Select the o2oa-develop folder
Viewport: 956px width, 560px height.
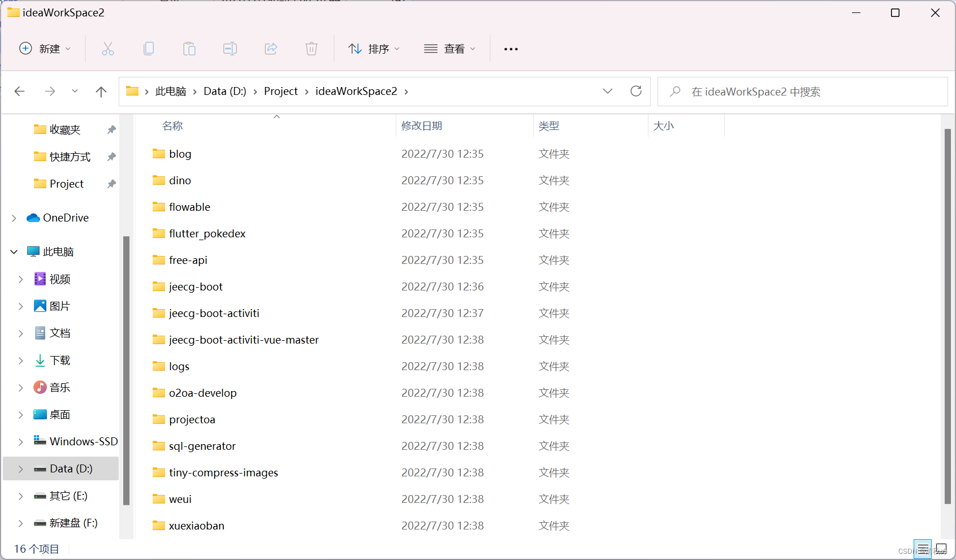(x=202, y=393)
